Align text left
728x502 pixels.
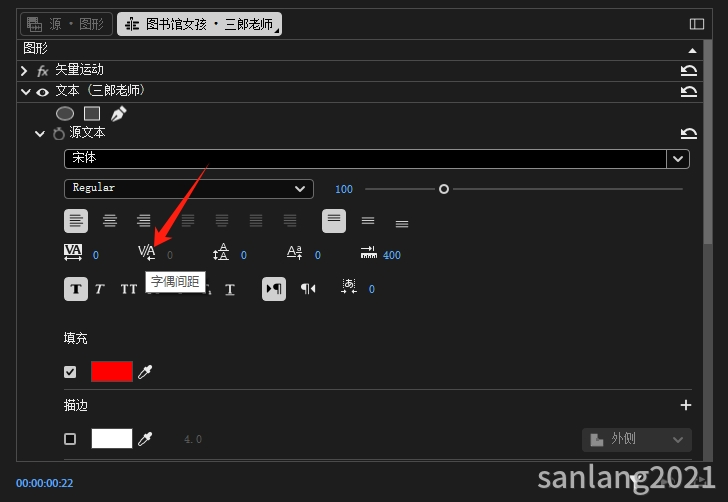[76, 221]
